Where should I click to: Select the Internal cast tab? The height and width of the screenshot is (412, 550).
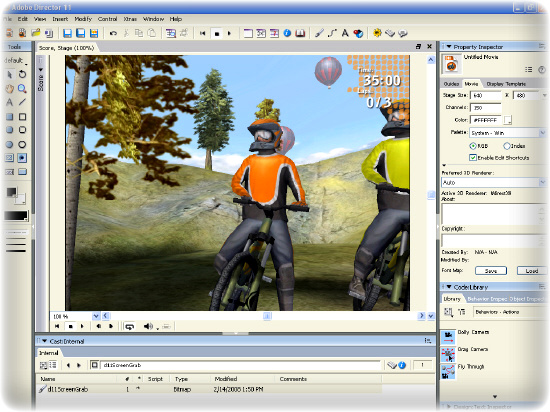(48, 353)
